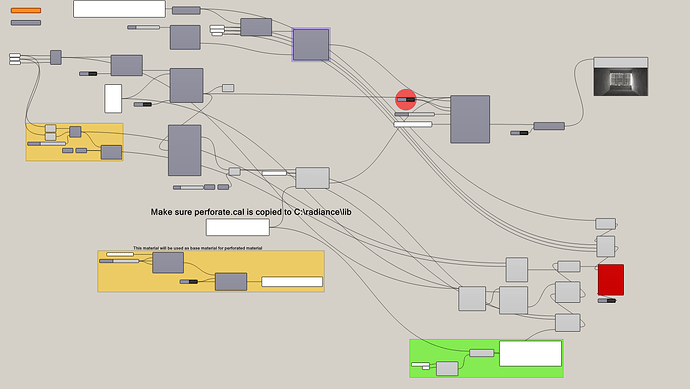Click the 'base material for perforated material' group label
Viewport: 690px width, 389px height.
198,248
